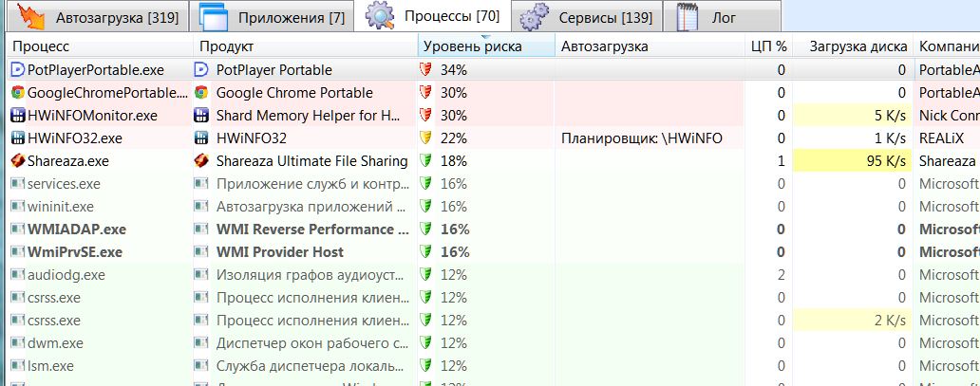Screen dimensions: 980x386
Task: Click the Планировщик: \HWiNFO autostart entry
Action: (x=642, y=138)
